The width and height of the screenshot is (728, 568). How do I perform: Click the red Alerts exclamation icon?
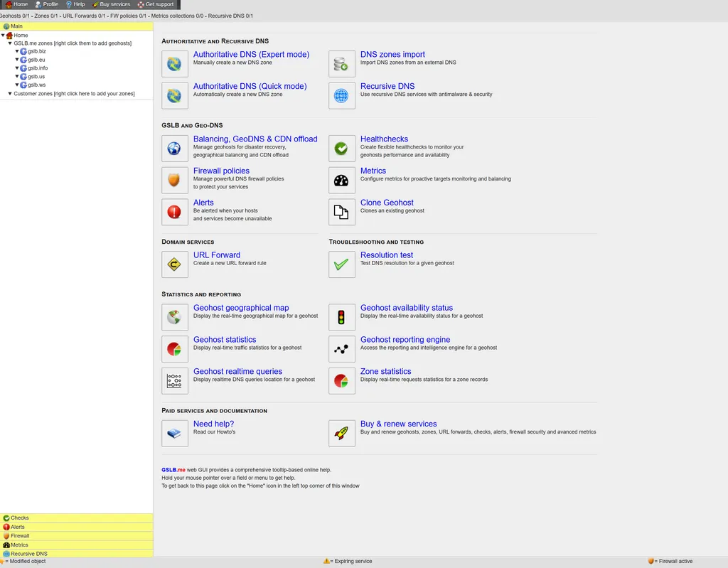click(174, 212)
